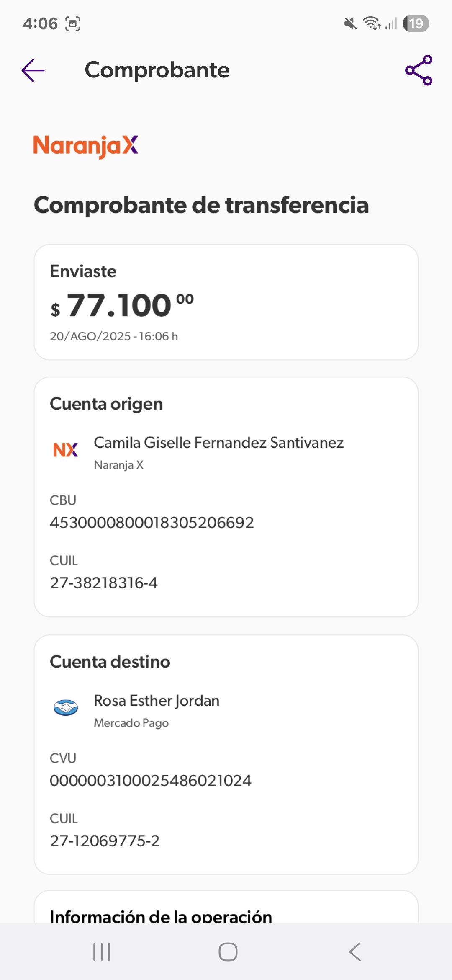Open Android recent apps button
452x980 pixels.
(102, 952)
